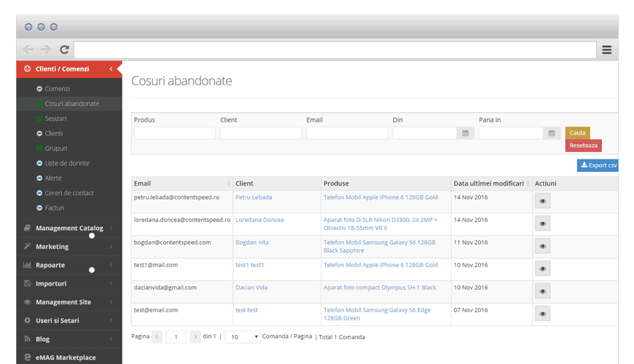
Task: Click the Produs filter input field
Action: point(175,133)
